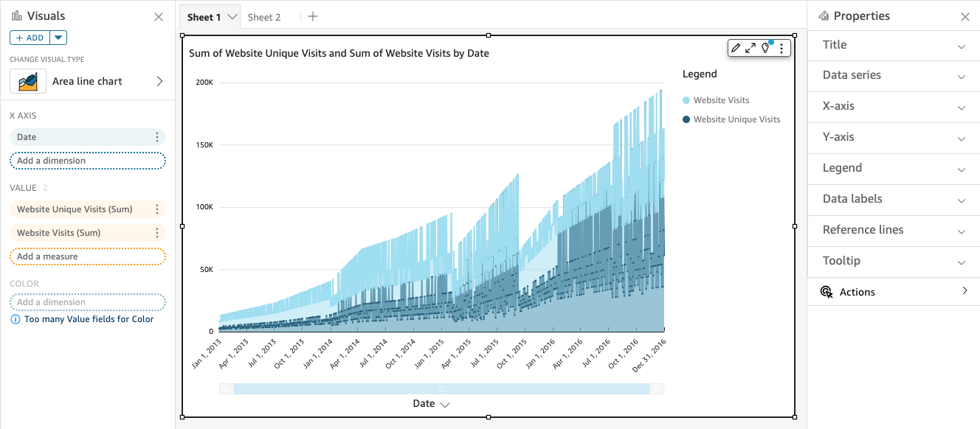The image size is (980, 429).
Task: Open the visual's three-dot options menu
Action: point(781,48)
